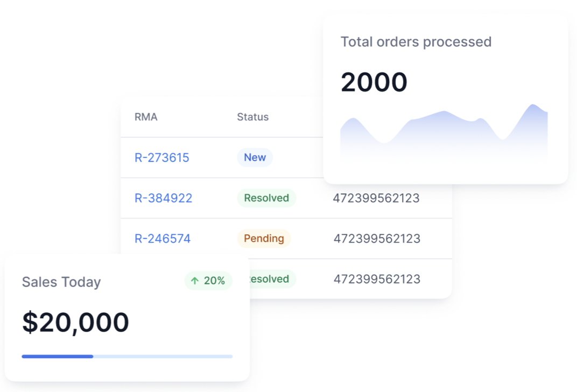The height and width of the screenshot is (392, 577).
Task: Open RMA link R-273615
Action: tap(162, 158)
